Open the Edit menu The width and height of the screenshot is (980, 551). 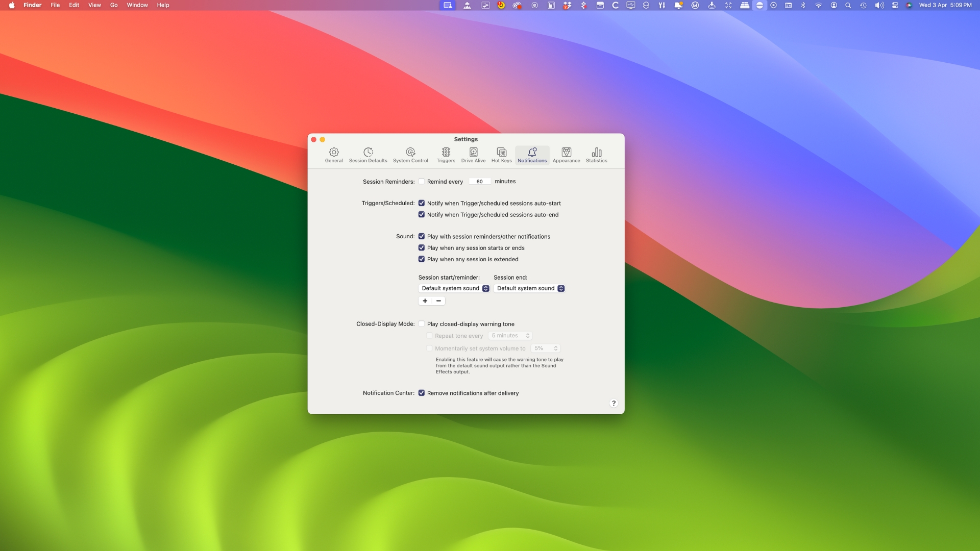[74, 5]
